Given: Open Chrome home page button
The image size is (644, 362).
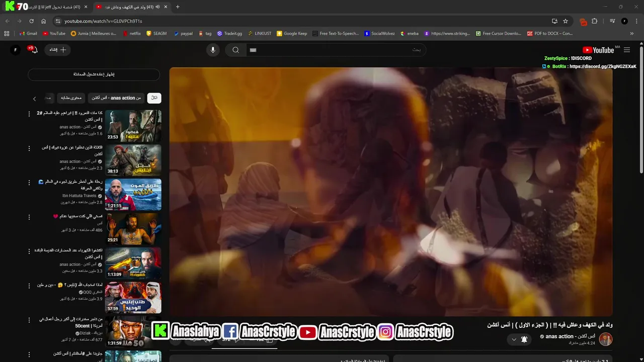Looking at the screenshot, I should point(43,21).
